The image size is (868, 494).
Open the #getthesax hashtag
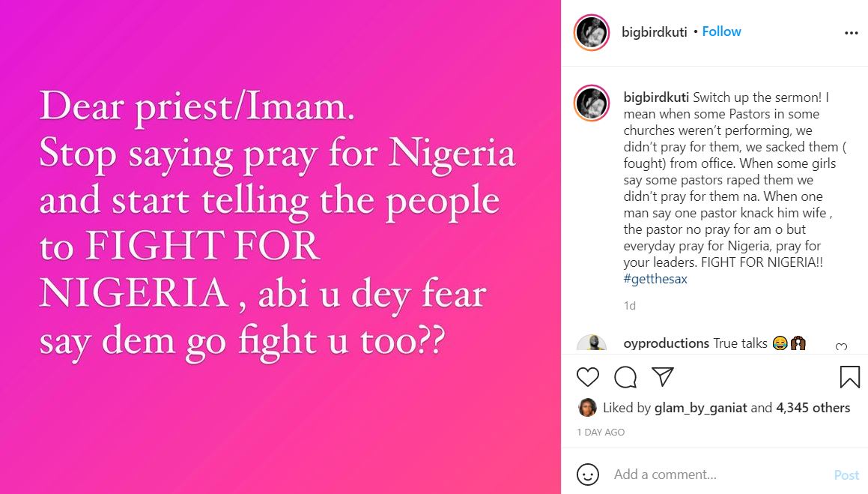click(x=655, y=279)
